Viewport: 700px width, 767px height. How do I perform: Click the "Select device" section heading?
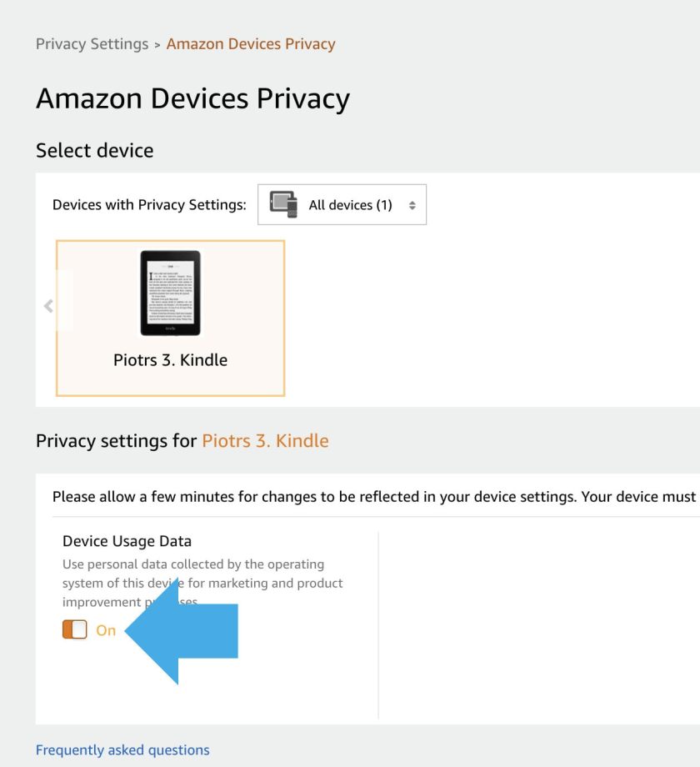94,150
